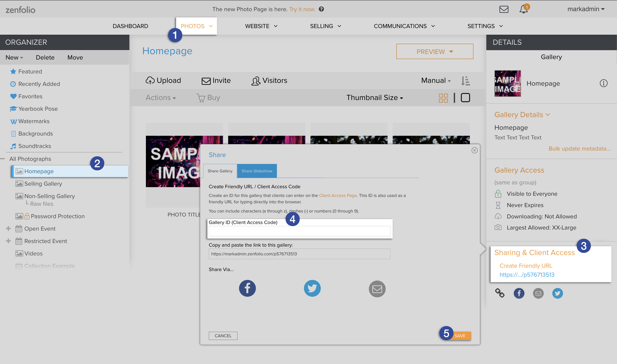The height and width of the screenshot is (364, 617).
Task: Expand the Restricted Event group
Action: coord(8,241)
